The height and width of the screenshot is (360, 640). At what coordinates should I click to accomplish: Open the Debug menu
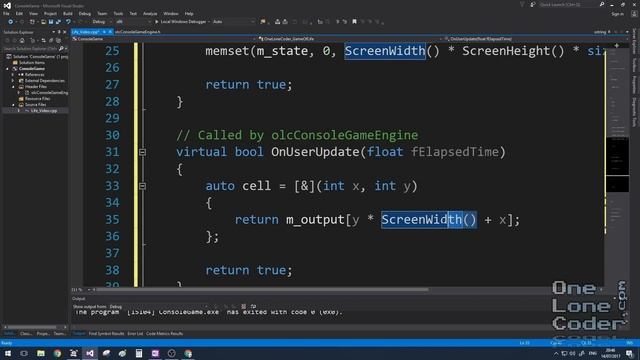[84, 13]
